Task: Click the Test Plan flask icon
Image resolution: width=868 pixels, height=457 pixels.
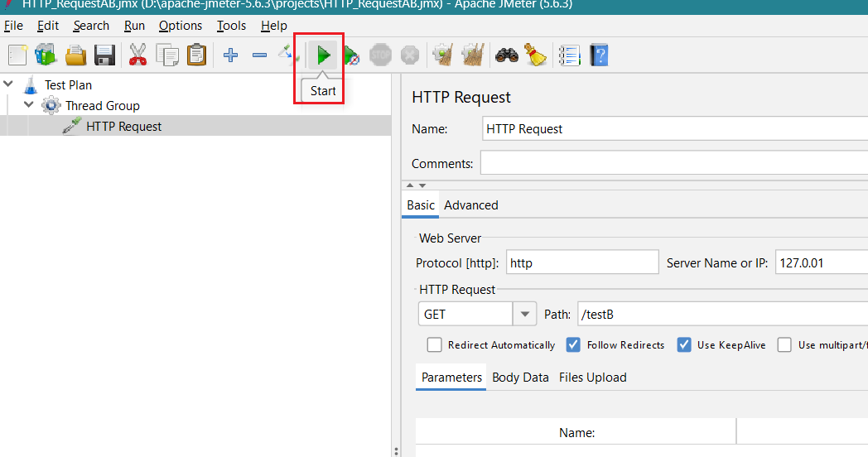Action: (31, 85)
